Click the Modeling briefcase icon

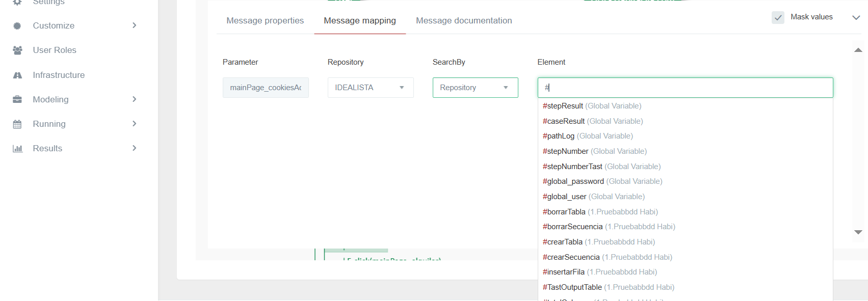pyautogui.click(x=17, y=100)
